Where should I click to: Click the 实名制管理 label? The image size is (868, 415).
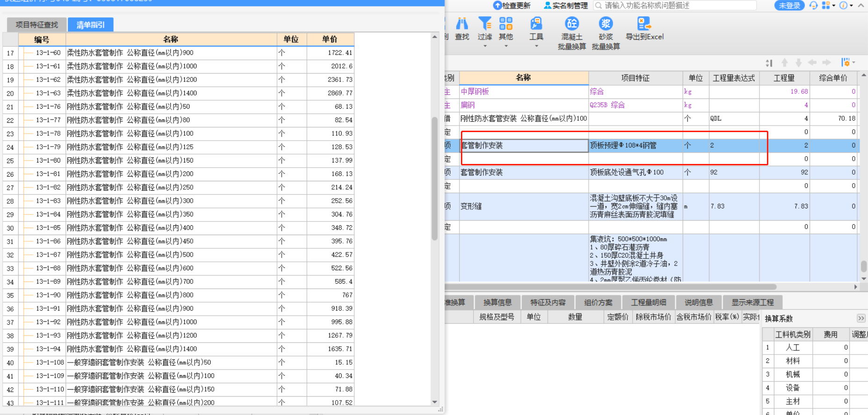tap(570, 6)
